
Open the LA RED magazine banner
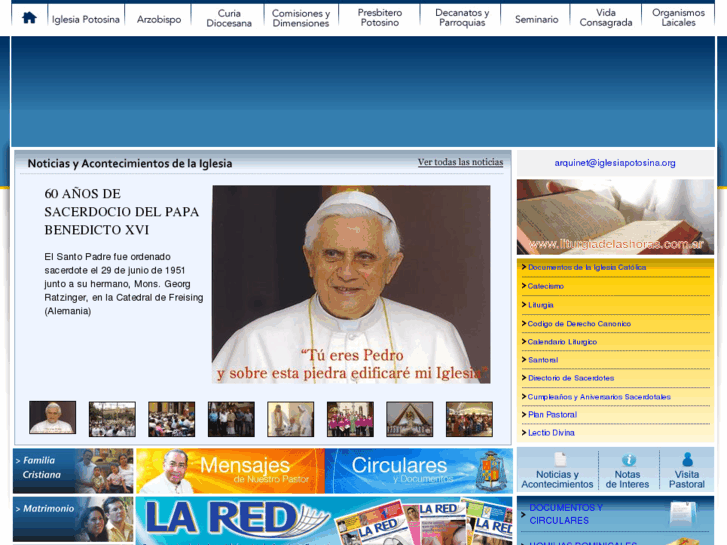325,521
